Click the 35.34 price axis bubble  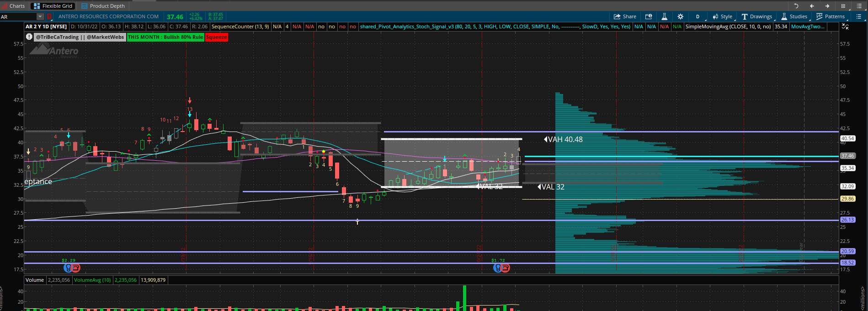tap(847, 168)
